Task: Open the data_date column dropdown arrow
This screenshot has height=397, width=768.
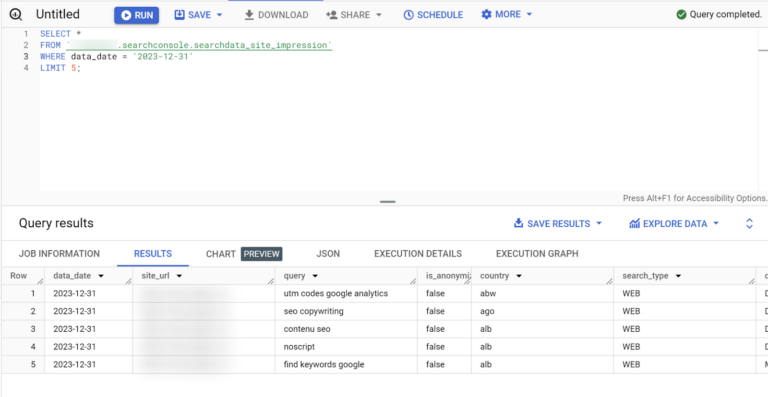Action: pos(101,276)
